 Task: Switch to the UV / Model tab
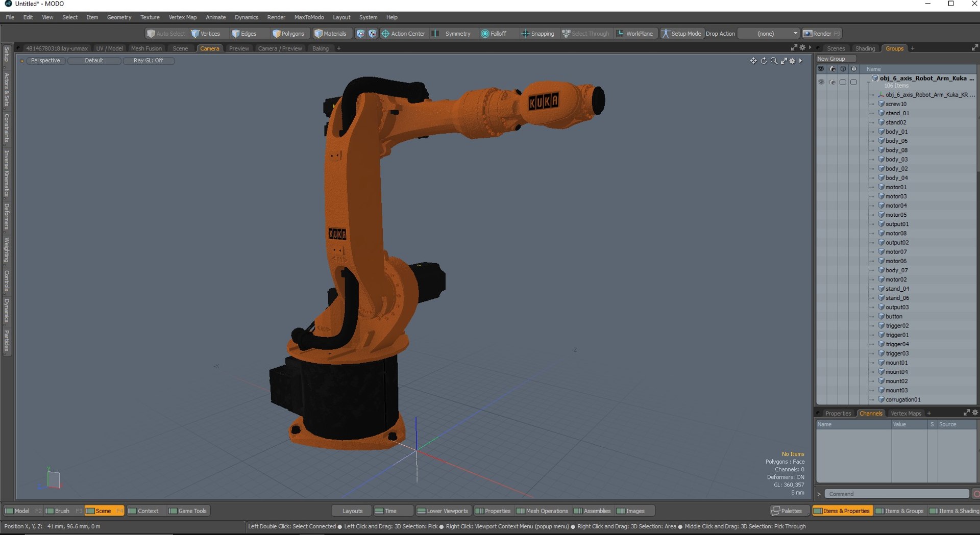[x=109, y=48]
